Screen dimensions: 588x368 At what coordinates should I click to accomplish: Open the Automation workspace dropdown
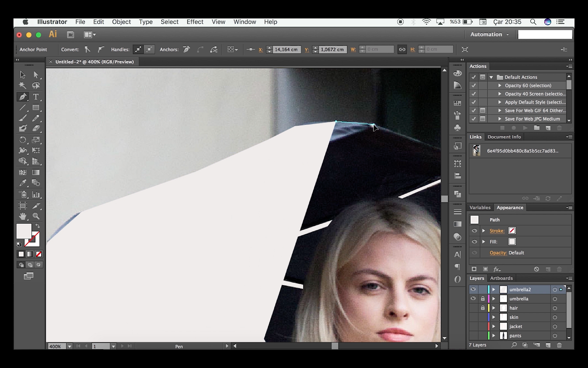(489, 34)
